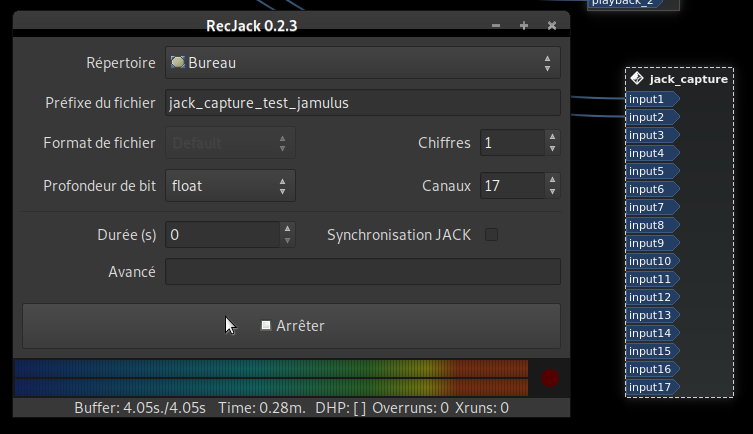
Task: Click the Buffer: 4.05s./4.05s status text
Action: coord(140,408)
